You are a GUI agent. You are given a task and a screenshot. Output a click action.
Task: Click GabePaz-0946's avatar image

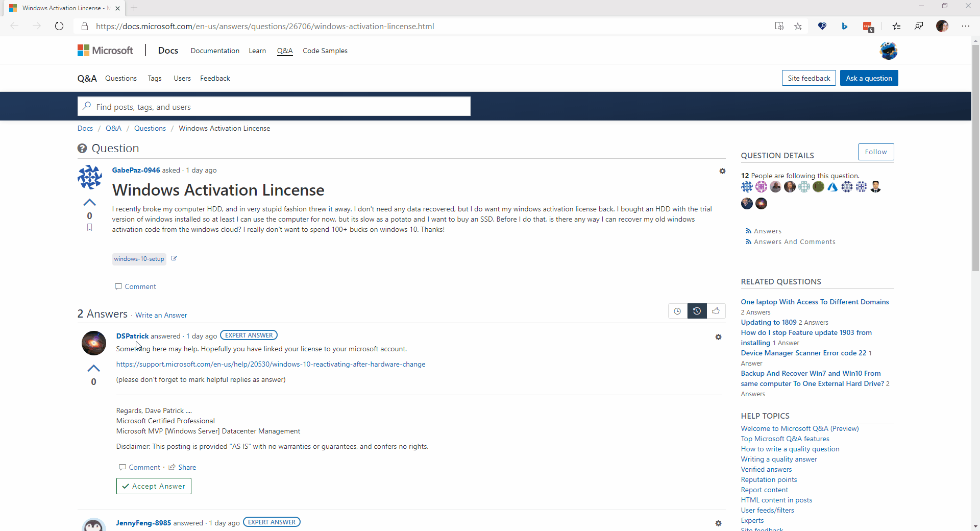[x=90, y=177]
